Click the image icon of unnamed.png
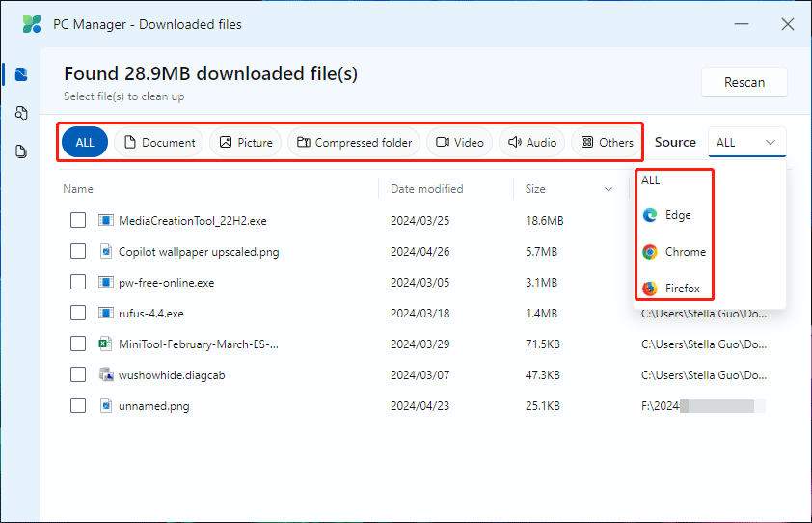This screenshot has width=812, height=523. point(106,405)
